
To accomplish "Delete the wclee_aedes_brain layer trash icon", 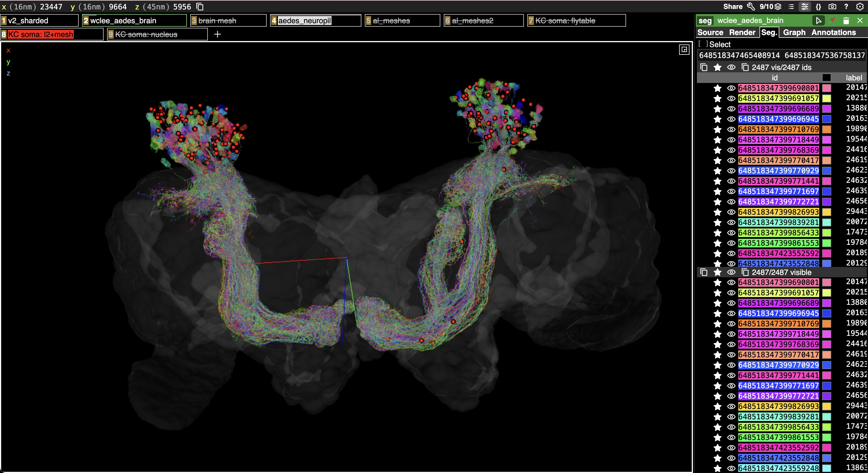I will 846,21.
